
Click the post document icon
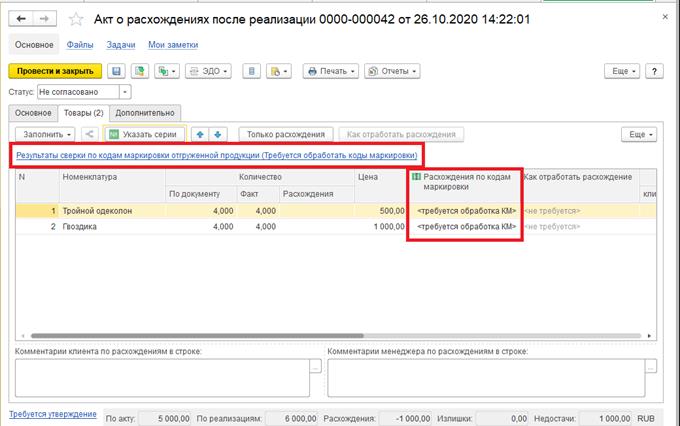coord(140,71)
